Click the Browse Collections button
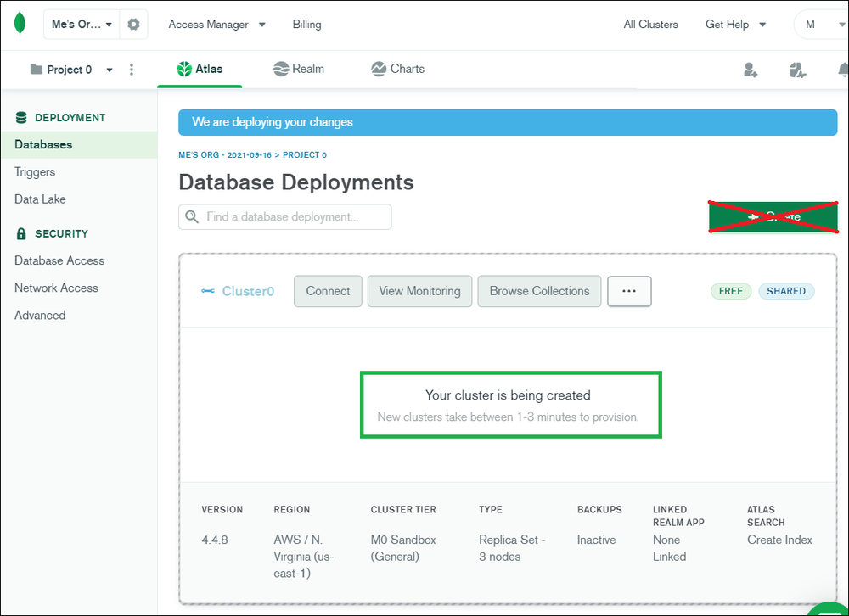Viewport: 849px width, 616px height. (539, 291)
